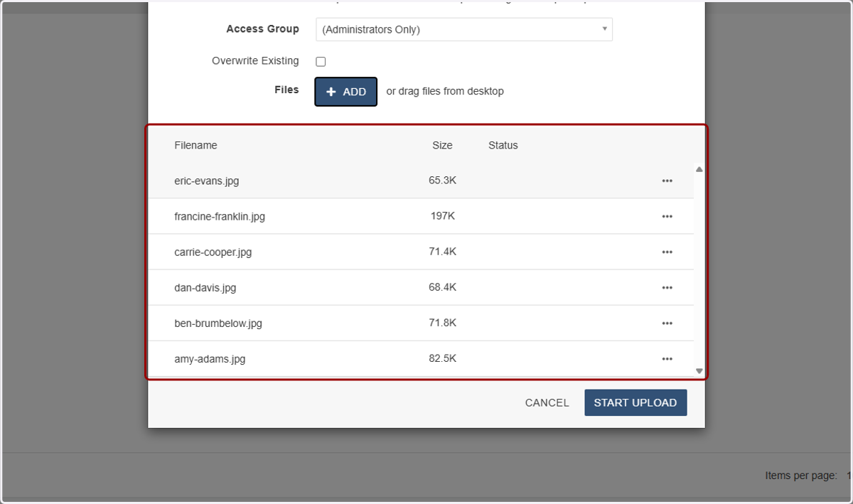Open options menu for eric-evans.jpg
The image size is (853, 504).
click(x=667, y=181)
